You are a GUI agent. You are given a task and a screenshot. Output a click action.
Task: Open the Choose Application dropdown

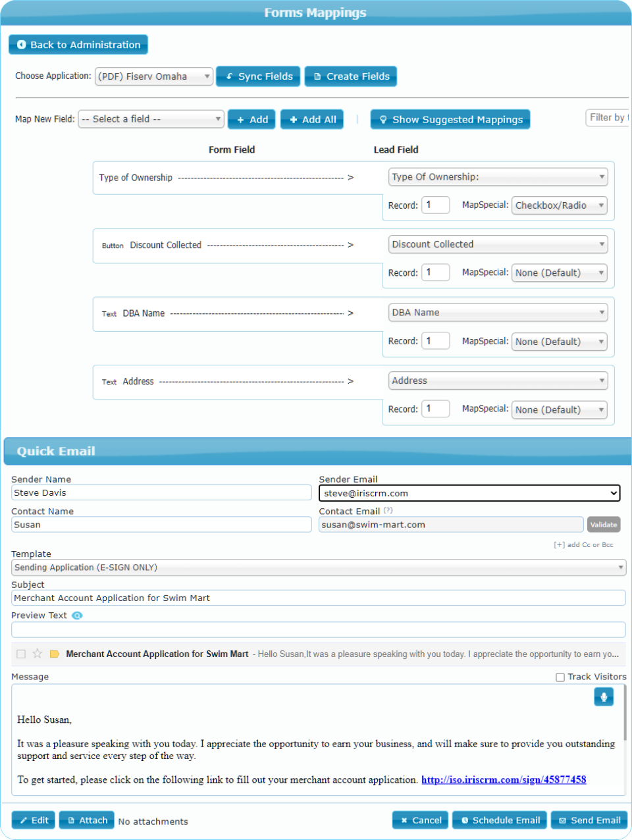[154, 76]
